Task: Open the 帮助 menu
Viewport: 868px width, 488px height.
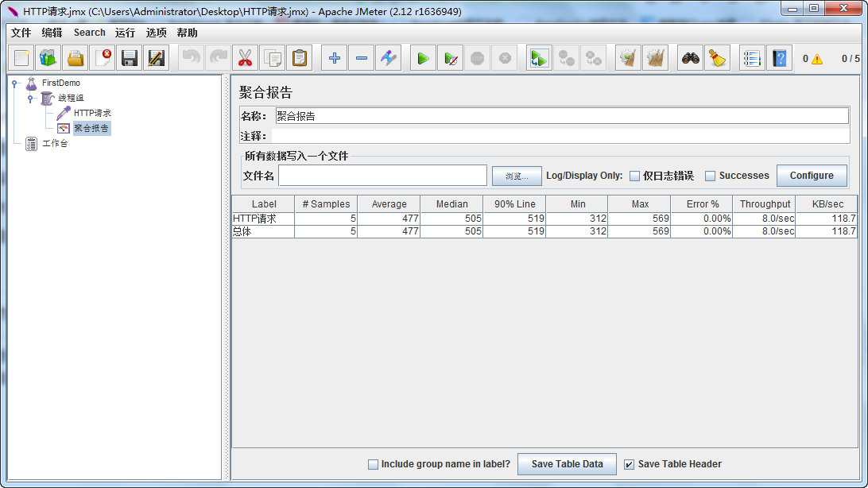Action: point(187,33)
